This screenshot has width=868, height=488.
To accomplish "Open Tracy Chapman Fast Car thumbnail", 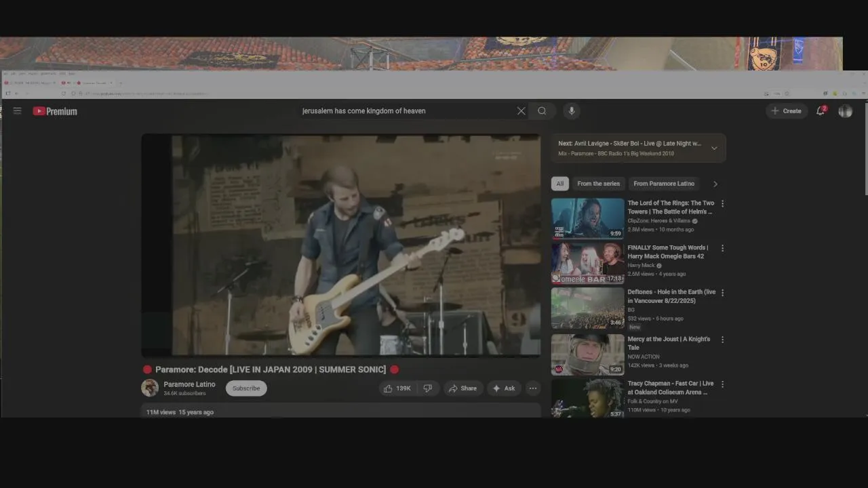I will tap(587, 398).
